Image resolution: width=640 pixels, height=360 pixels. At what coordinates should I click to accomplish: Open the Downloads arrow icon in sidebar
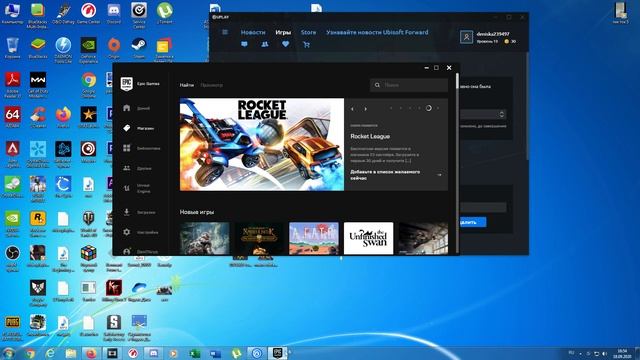pos(127,212)
